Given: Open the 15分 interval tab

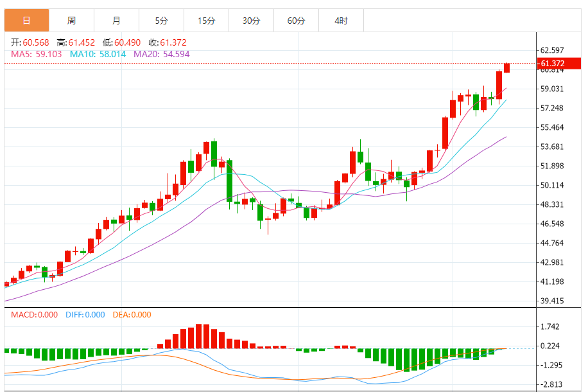Looking at the screenshot, I should point(206,21).
